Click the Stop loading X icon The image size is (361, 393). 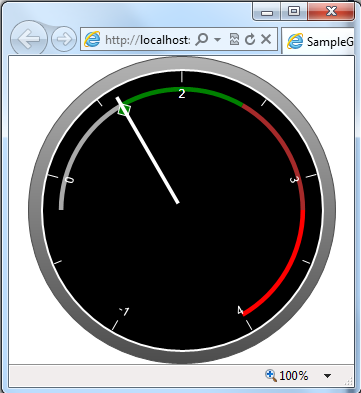tap(266, 39)
